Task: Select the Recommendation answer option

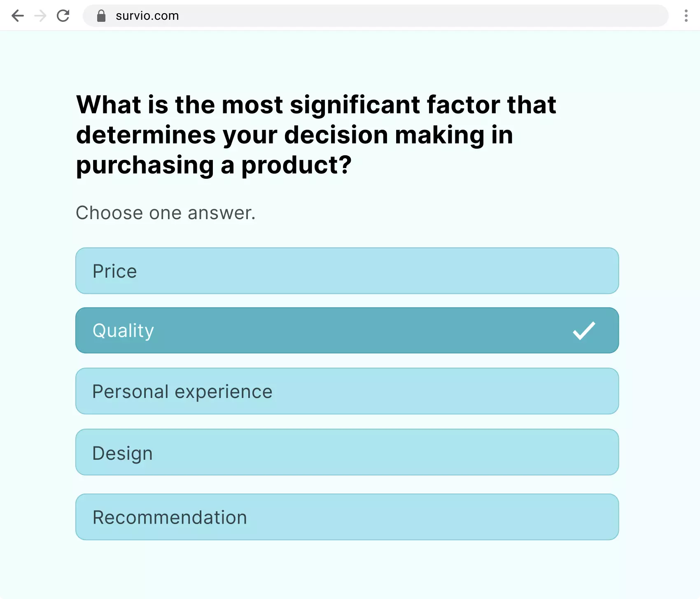Action: click(x=347, y=517)
